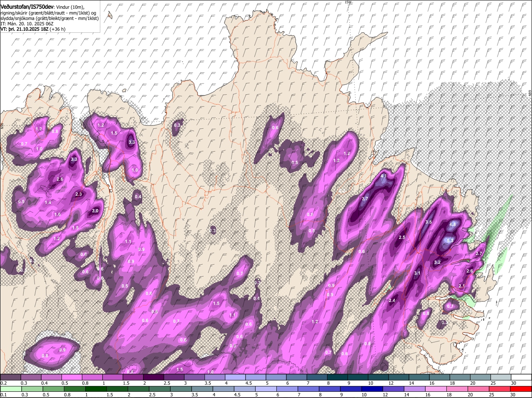The image size is (532, 398).
Task: Click the '30' label in the upper legend
Action: click(x=514, y=383)
